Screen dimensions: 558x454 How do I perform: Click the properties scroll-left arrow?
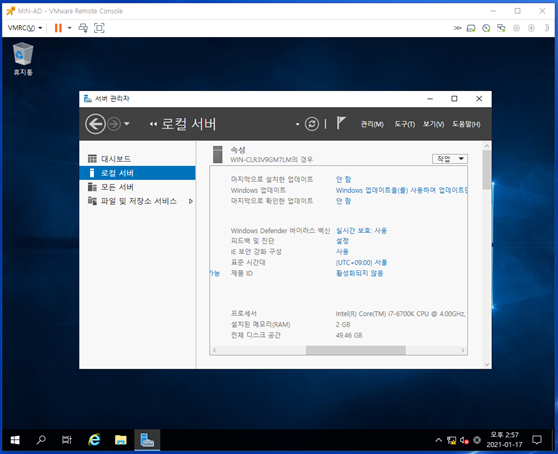[215, 350]
